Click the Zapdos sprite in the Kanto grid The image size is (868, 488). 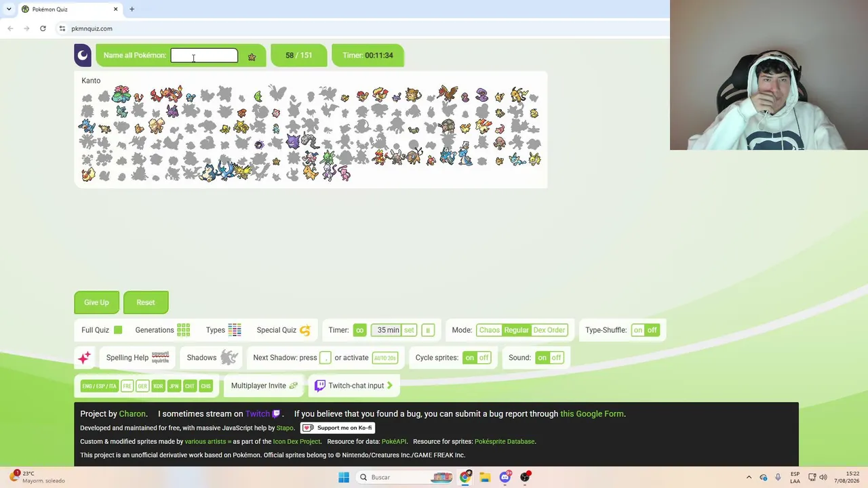click(x=242, y=169)
